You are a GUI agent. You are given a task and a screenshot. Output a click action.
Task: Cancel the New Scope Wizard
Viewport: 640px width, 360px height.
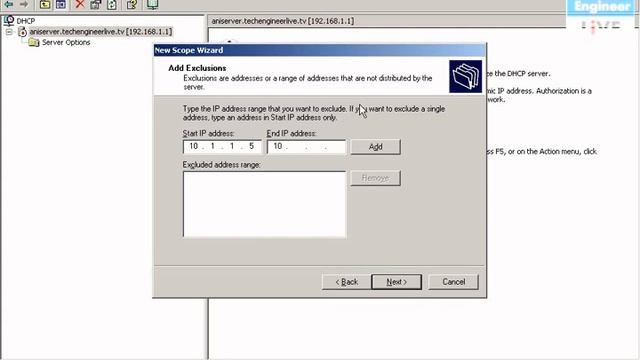tap(453, 282)
